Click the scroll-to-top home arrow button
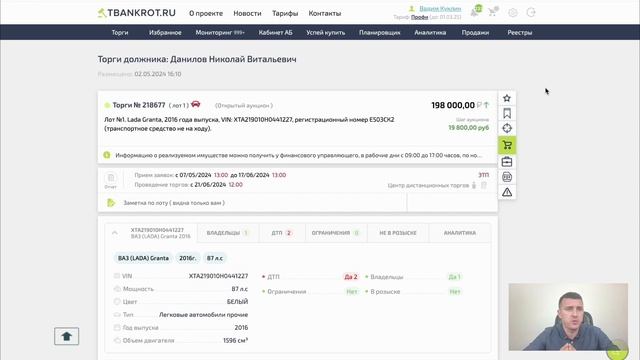 coord(67,336)
